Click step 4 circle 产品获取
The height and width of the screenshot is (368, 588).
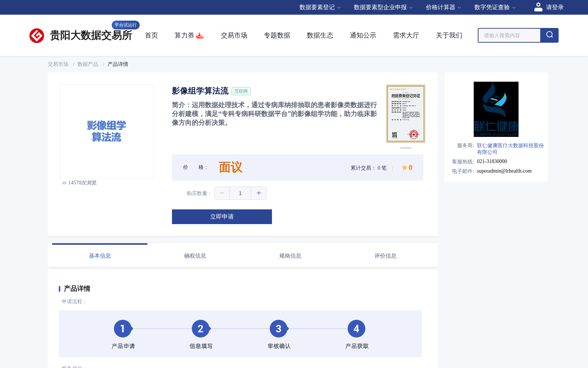[x=356, y=329]
